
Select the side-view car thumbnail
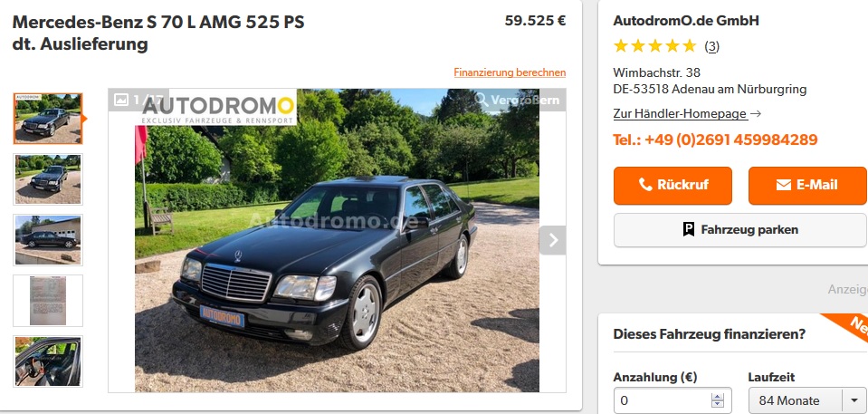coord(48,239)
